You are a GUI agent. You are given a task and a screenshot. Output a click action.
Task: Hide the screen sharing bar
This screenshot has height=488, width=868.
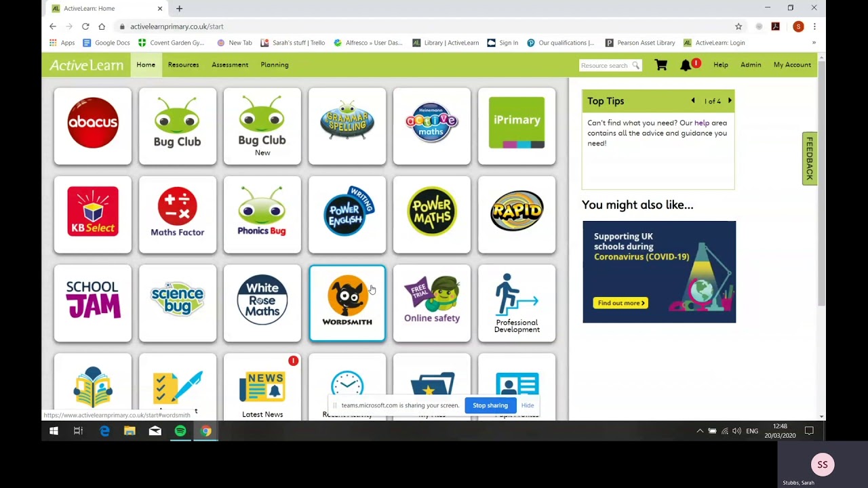528,405
